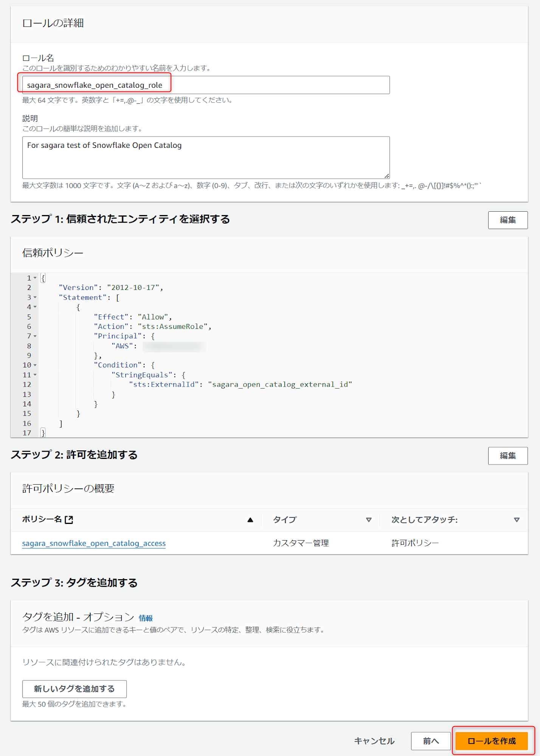Sort the 次としてアタッチ column
The height and width of the screenshot is (756, 540).
tap(517, 520)
